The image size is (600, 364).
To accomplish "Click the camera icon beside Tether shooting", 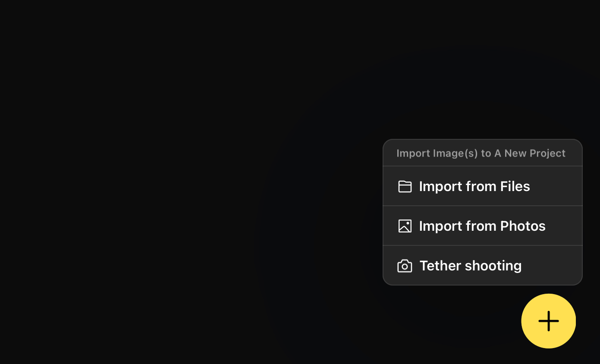I will click(x=405, y=266).
